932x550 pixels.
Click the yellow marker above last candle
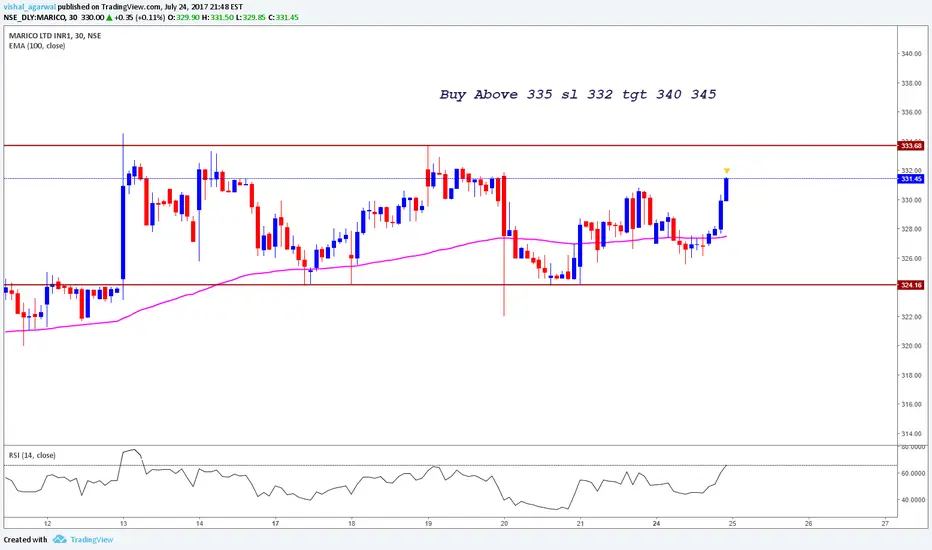(726, 171)
